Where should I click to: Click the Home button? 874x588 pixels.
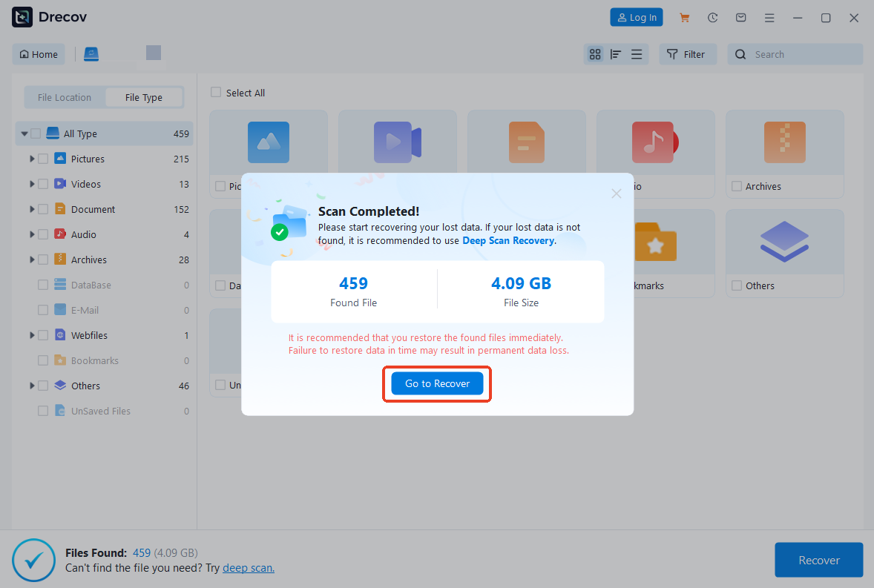click(x=38, y=53)
